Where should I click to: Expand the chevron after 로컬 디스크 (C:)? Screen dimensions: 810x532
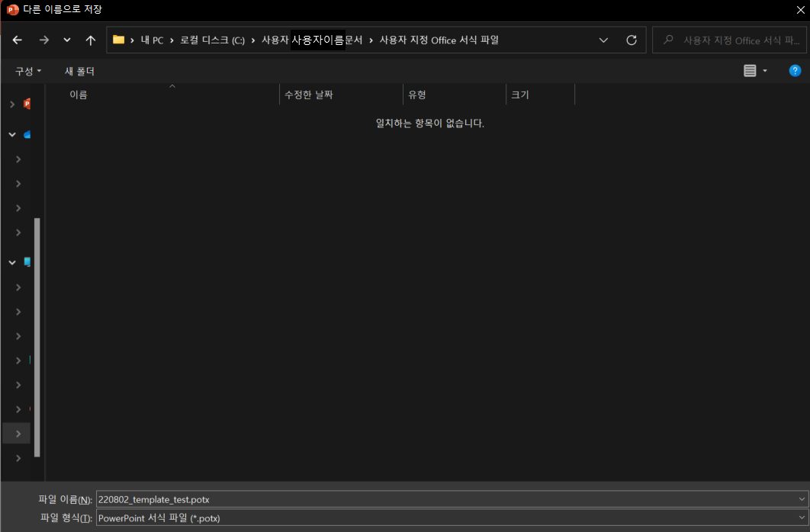253,40
